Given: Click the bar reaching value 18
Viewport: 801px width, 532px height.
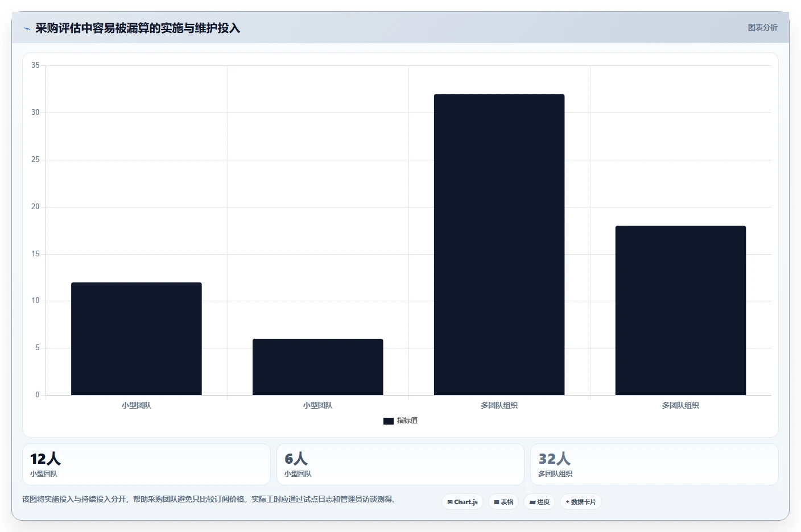Looking at the screenshot, I should pos(680,310).
